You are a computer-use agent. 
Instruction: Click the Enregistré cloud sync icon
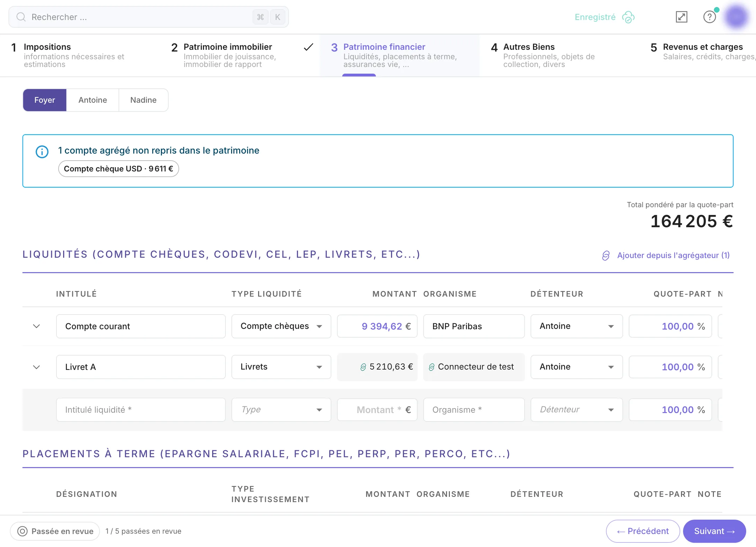[x=628, y=17]
